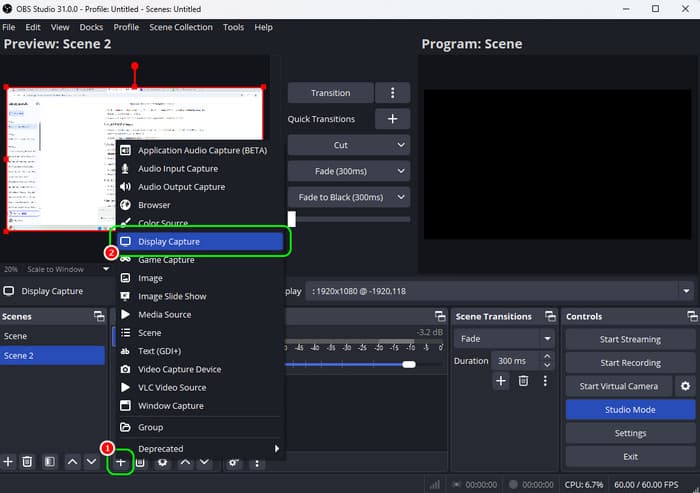The image size is (700, 493).
Task: Click the Transition button
Action: 330,93
